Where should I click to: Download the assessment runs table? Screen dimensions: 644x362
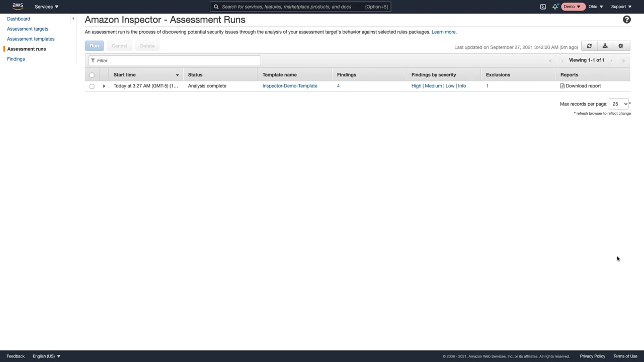coord(605,46)
